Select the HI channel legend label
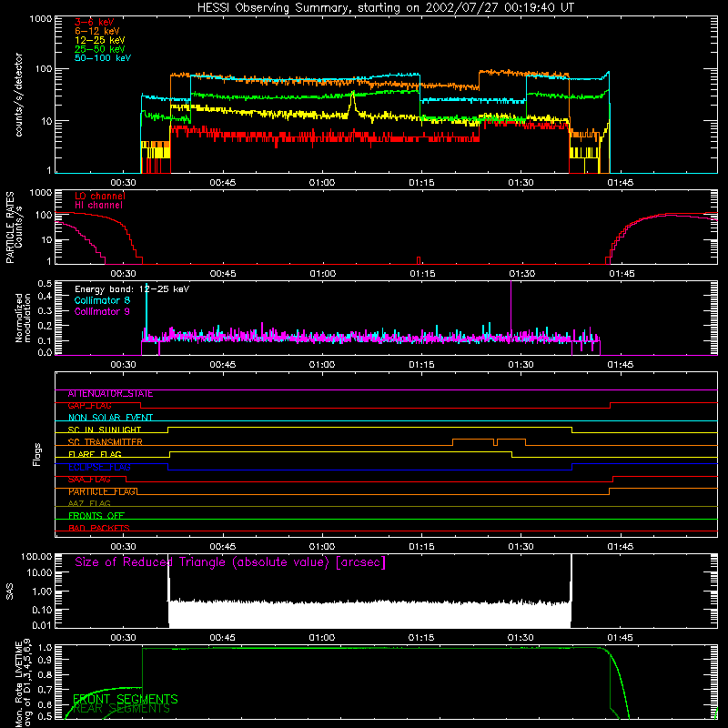The width and height of the screenshot is (728, 728). tap(98, 206)
